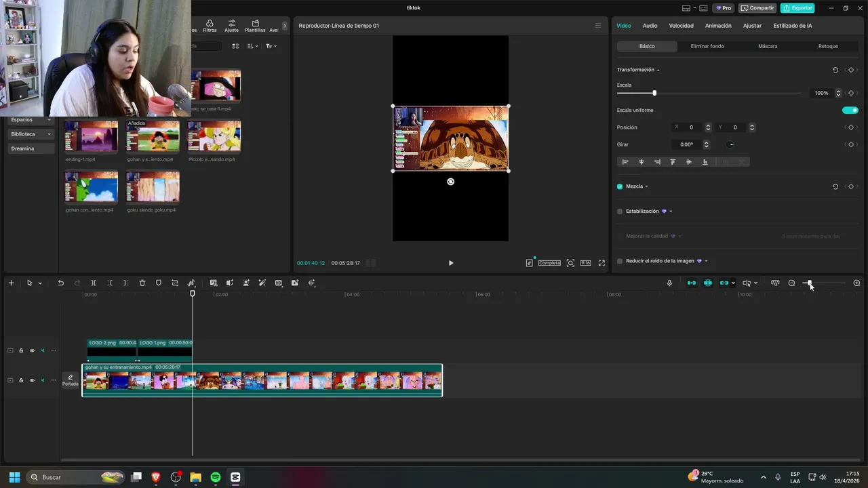Click the preview panel hamburger menu
The height and width of the screenshot is (488, 868).
(x=598, y=26)
